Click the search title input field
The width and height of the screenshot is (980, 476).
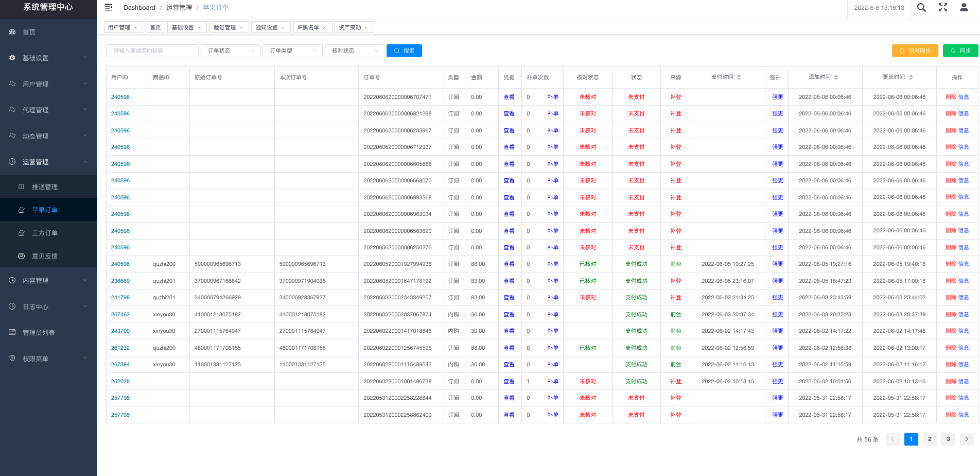[152, 50]
